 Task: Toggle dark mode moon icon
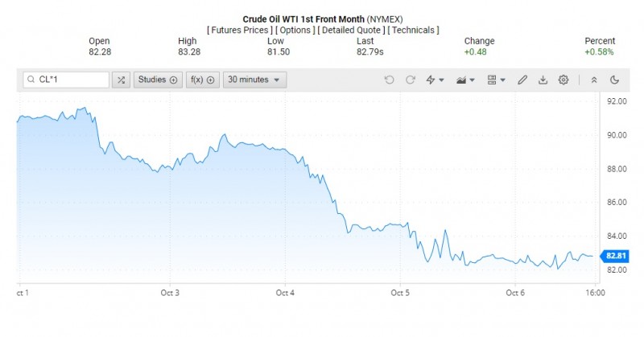click(614, 80)
